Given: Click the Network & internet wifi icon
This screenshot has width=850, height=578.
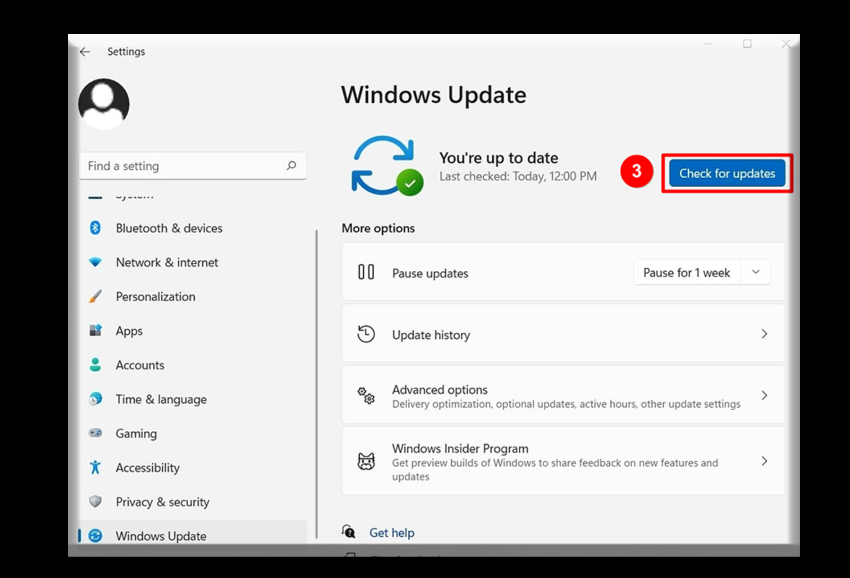Looking at the screenshot, I should (x=96, y=262).
